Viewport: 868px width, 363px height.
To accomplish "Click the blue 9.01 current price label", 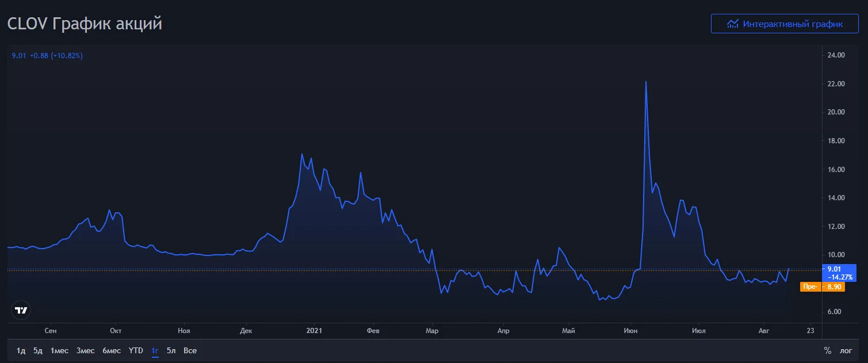I will coord(840,272).
